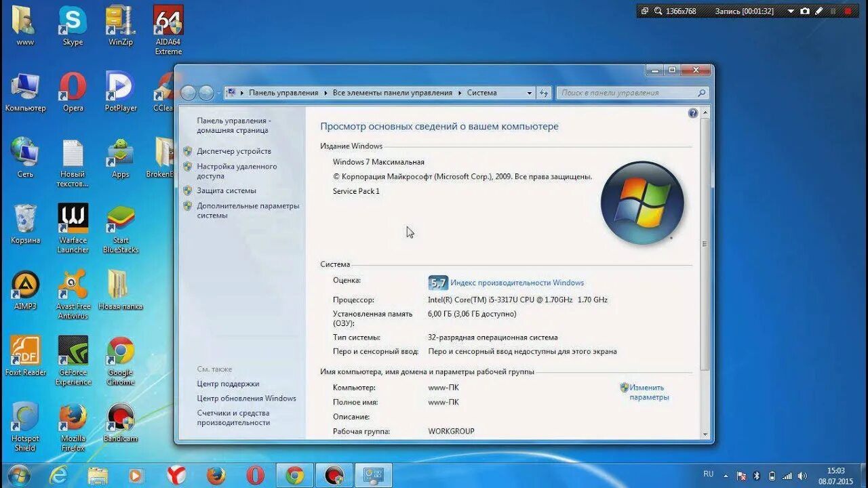
Task: Click the Bluetooth tray icon
Action: 756,476
